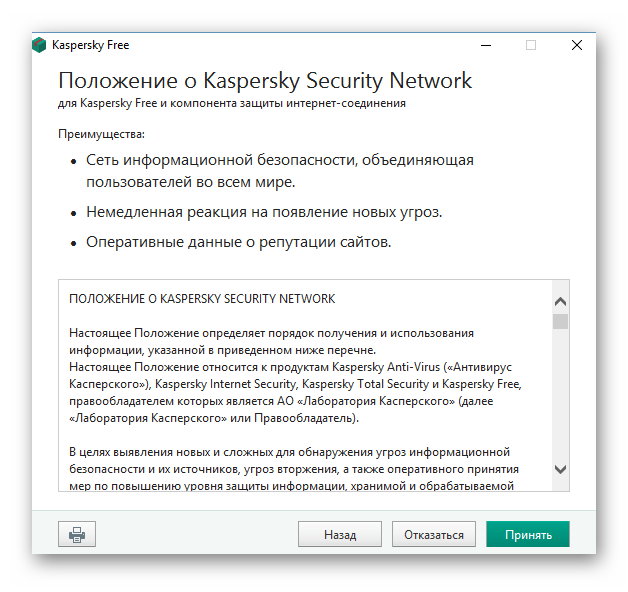This screenshot has width=628, height=592.
Task: Click the scrollbar track below the thumb
Action: [x=560, y=400]
